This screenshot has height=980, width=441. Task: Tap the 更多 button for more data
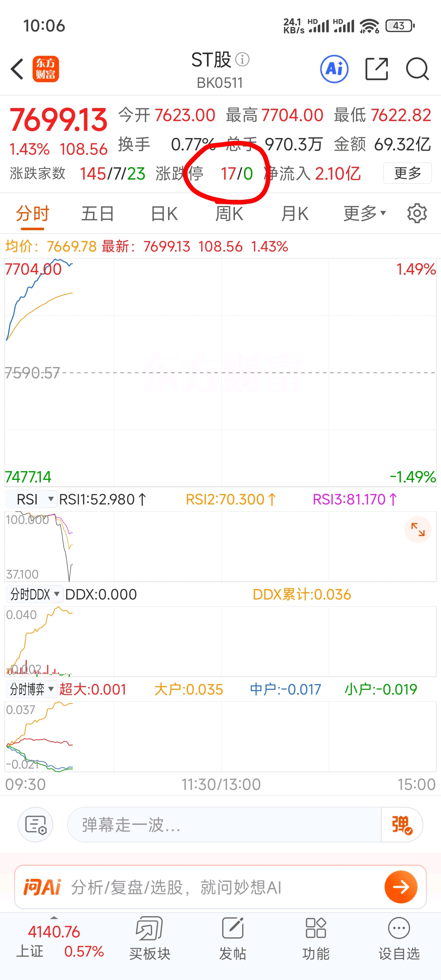(x=407, y=173)
